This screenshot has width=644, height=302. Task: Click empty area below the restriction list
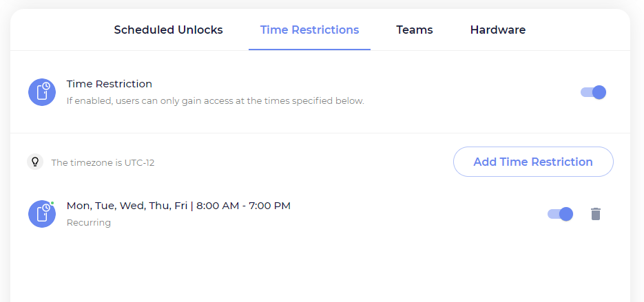click(x=320, y=267)
